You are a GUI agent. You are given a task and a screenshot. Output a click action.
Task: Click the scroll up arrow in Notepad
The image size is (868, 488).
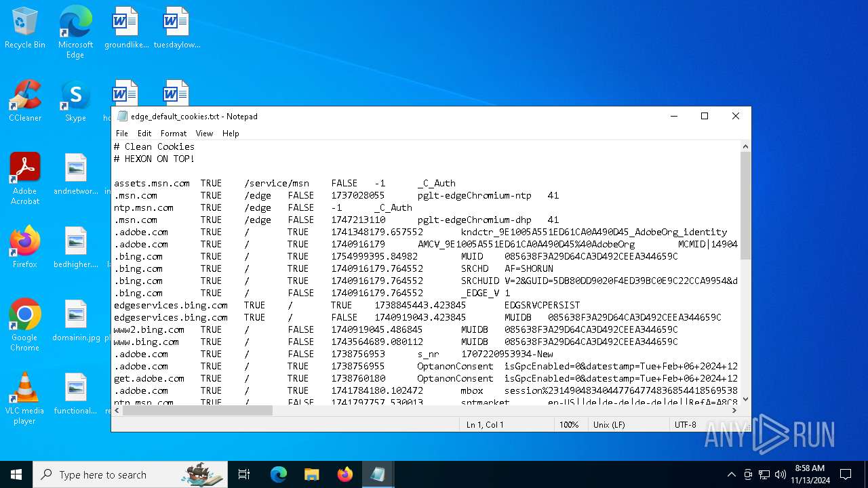tap(745, 146)
